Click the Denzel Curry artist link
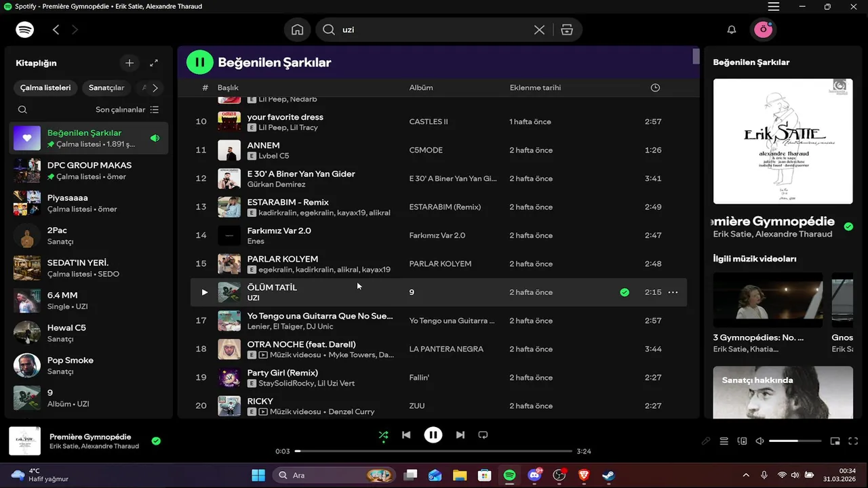Image resolution: width=868 pixels, height=488 pixels. 351,411
